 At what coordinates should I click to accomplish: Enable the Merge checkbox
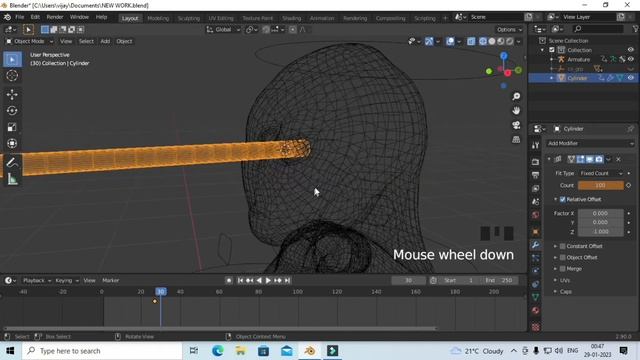pos(562,269)
